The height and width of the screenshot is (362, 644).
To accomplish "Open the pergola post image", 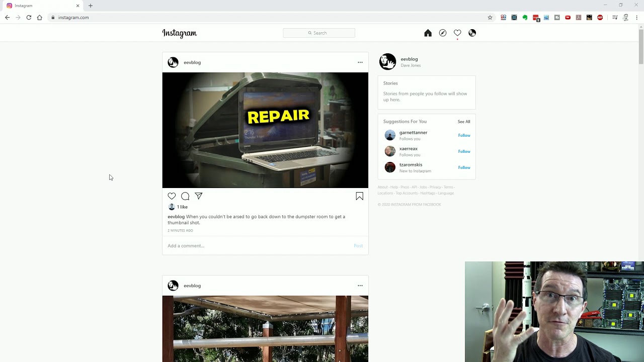I will pos(265,329).
